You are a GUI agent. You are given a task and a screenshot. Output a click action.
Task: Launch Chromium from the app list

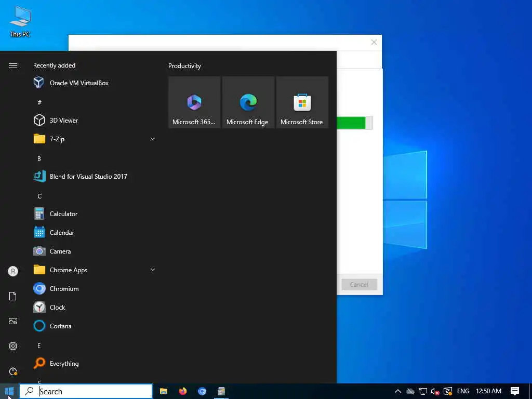(95, 288)
